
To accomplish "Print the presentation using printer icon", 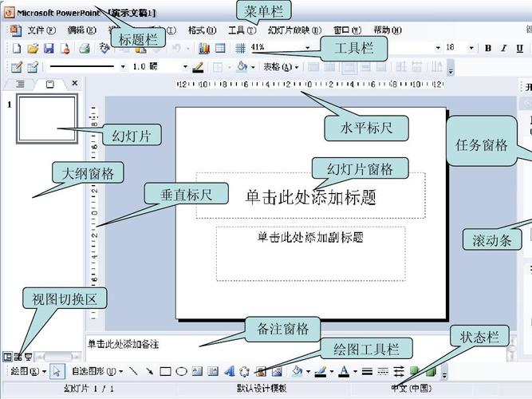I will 85,48.
